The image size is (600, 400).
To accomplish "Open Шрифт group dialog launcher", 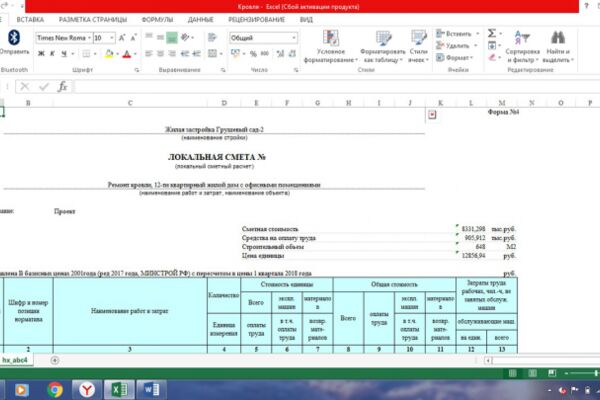I will [137, 70].
